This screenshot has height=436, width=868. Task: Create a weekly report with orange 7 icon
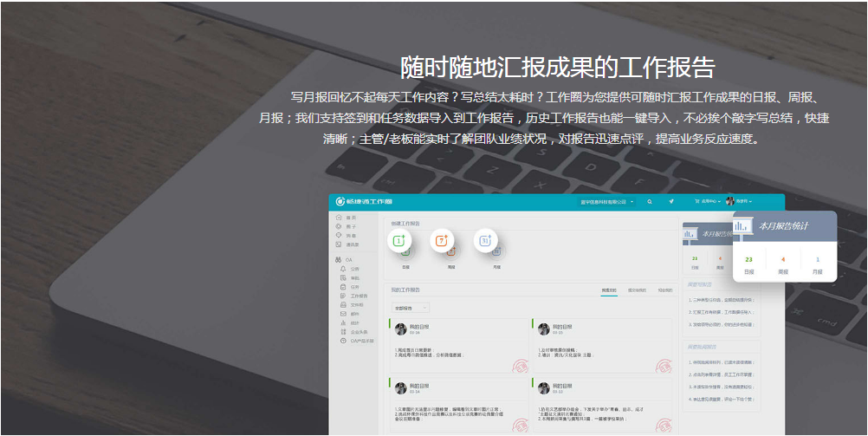tap(442, 240)
